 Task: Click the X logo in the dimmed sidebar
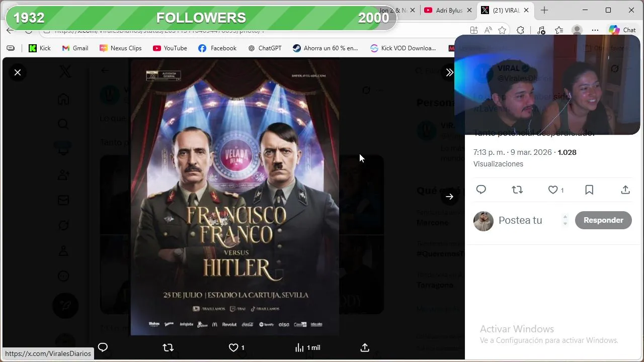pos(65,72)
